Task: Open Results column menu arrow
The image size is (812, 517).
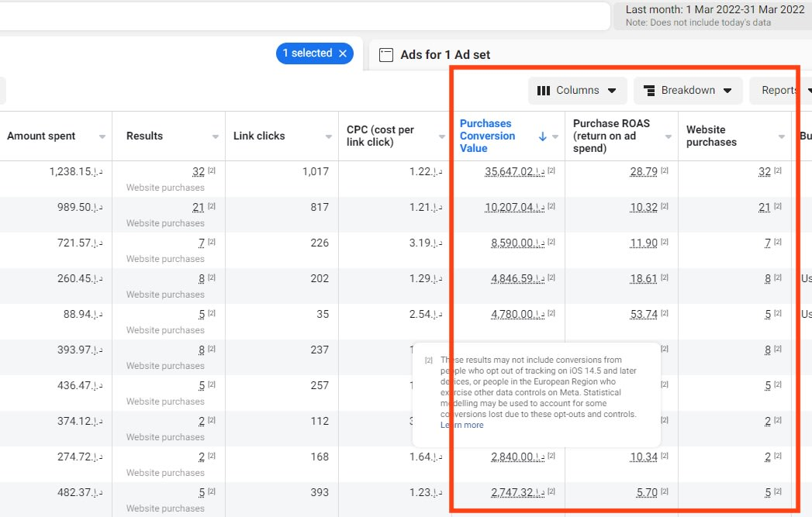Action: coord(216,136)
